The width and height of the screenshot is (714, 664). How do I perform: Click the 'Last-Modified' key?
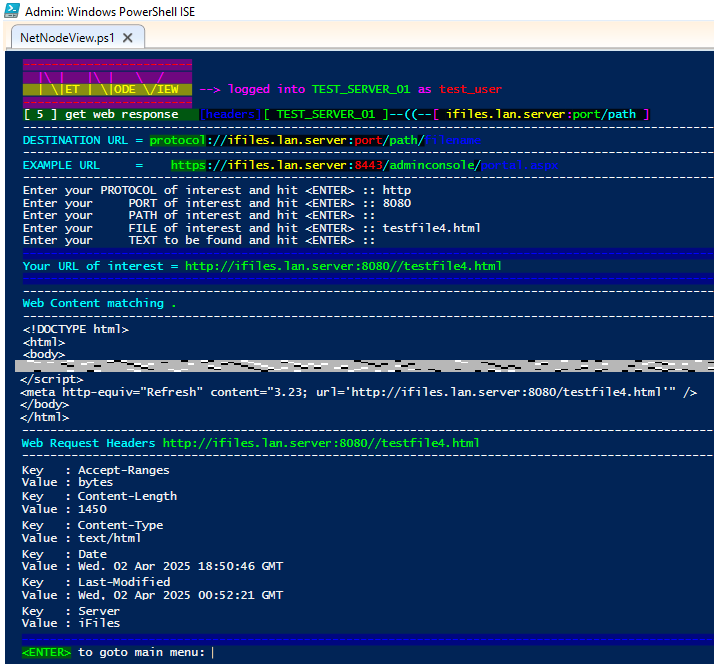point(124,582)
